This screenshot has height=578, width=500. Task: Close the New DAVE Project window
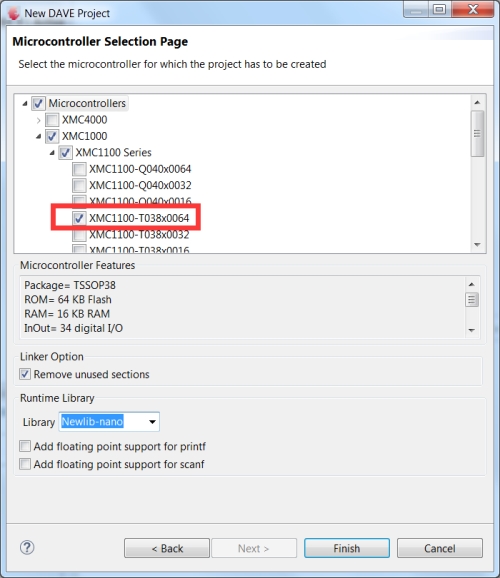click(473, 9)
